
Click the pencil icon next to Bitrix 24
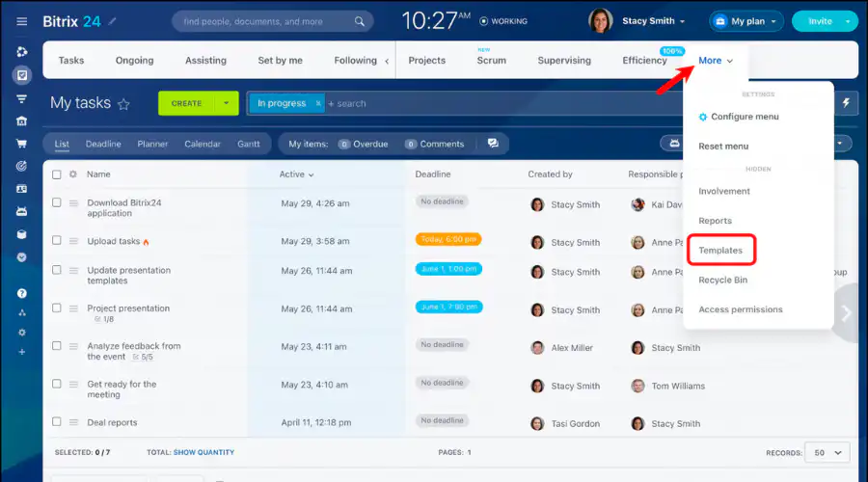pyautogui.click(x=113, y=21)
